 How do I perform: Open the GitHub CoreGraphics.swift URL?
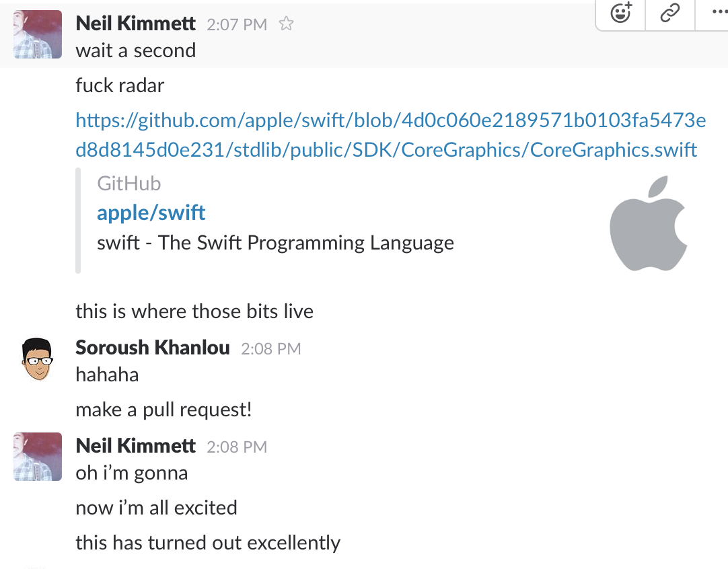coord(390,135)
